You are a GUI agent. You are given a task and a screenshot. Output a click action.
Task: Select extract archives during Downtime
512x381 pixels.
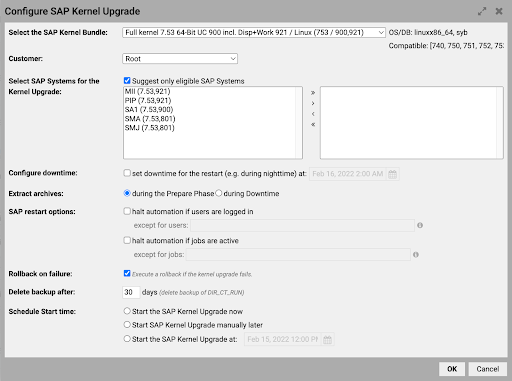tap(219, 193)
